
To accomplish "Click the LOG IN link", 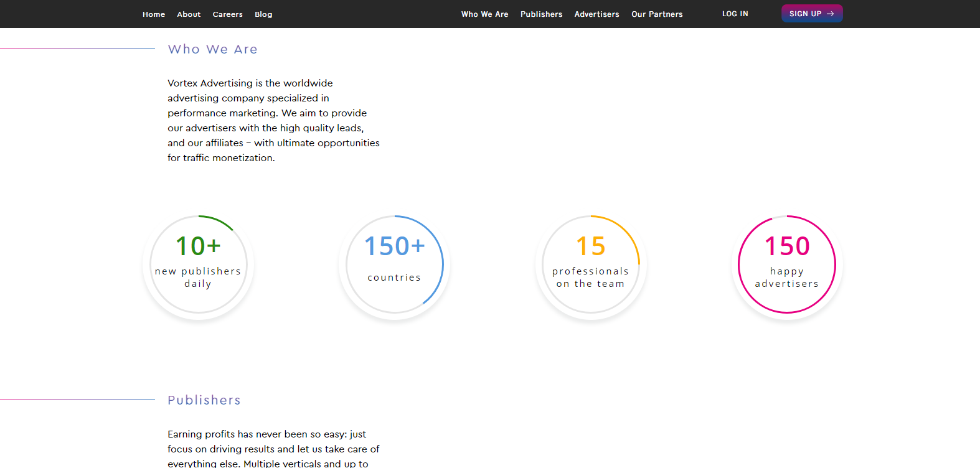I will pyautogui.click(x=735, y=14).
